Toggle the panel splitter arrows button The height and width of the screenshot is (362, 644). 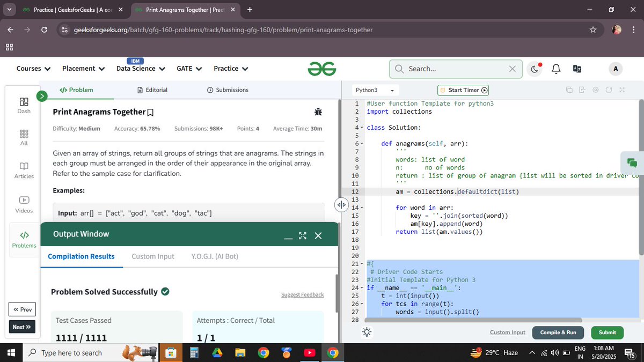pos(341,205)
